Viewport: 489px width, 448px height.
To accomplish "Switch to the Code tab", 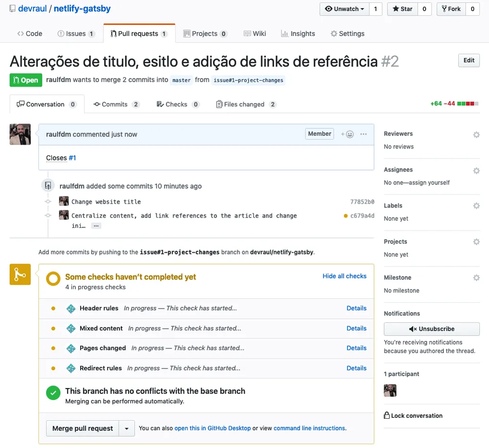I will click(30, 34).
